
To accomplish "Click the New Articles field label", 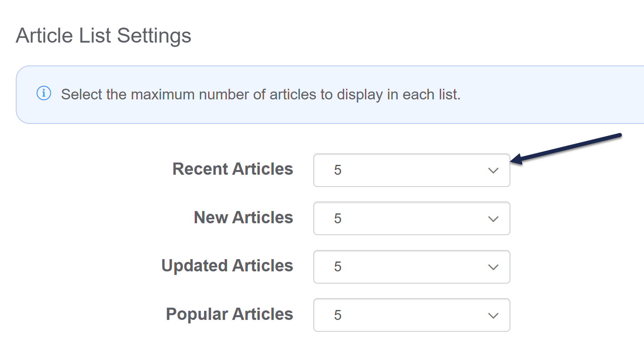I will (243, 217).
